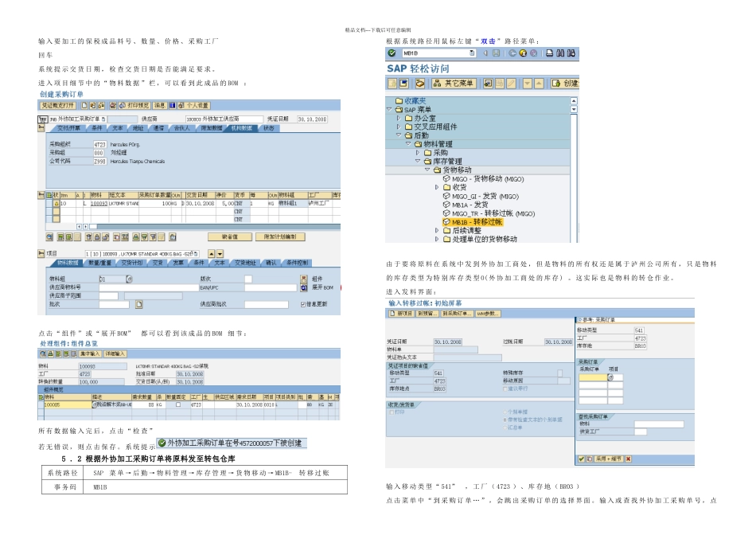Open the 状态 header tab
Image resolution: width=756 pixels, height=535 pixels.
click(x=268, y=128)
